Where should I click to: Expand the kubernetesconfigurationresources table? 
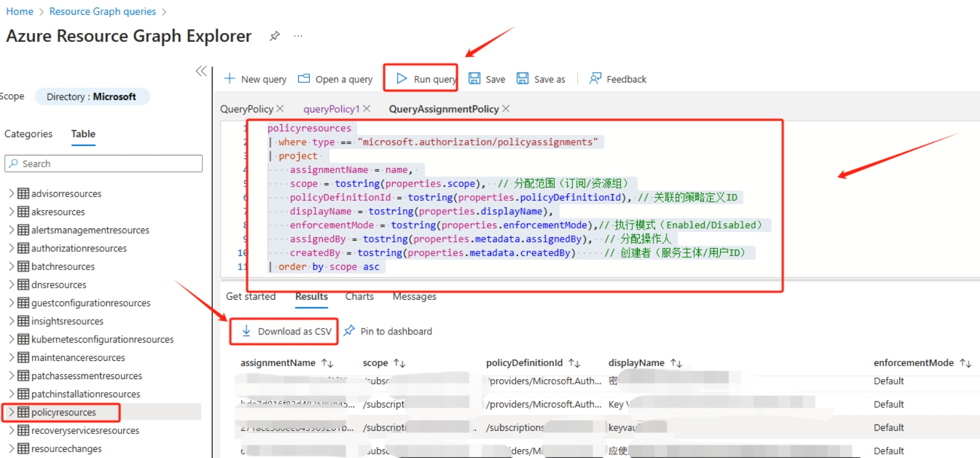coord(11,339)
